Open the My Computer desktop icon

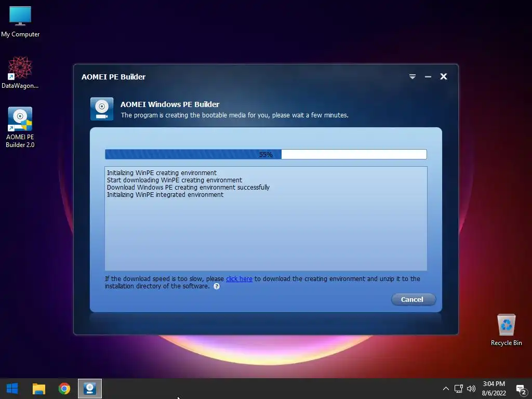click(x=20, y=22)
